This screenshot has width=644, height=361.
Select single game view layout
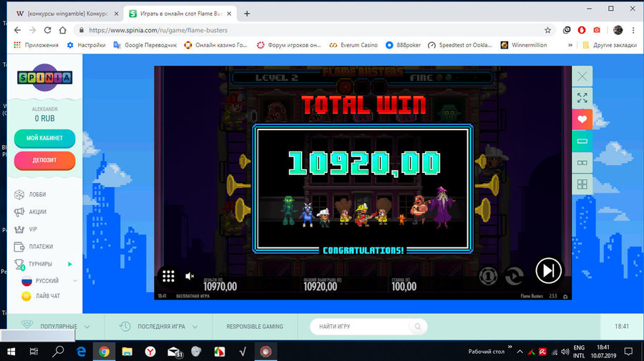tap(582, 142)
